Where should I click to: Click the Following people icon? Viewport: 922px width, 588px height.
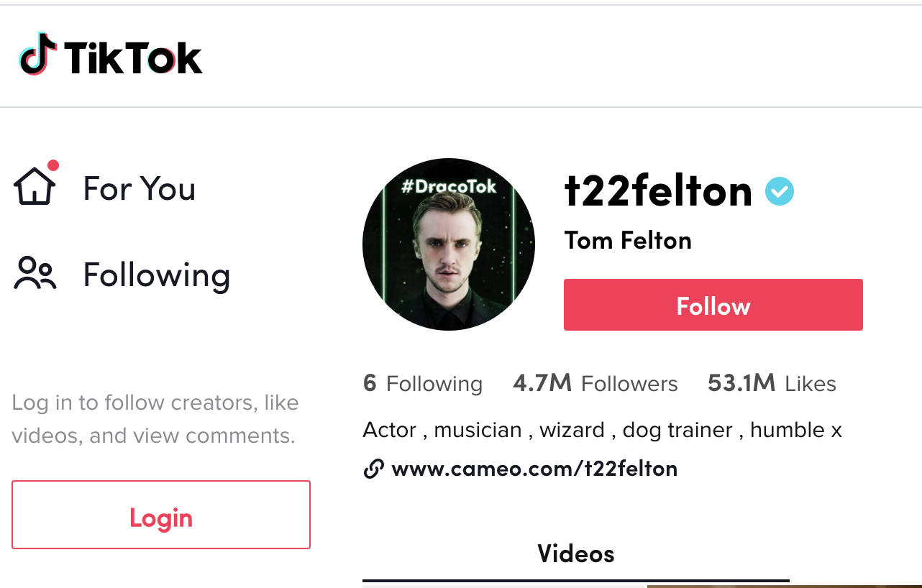(35, 274)
